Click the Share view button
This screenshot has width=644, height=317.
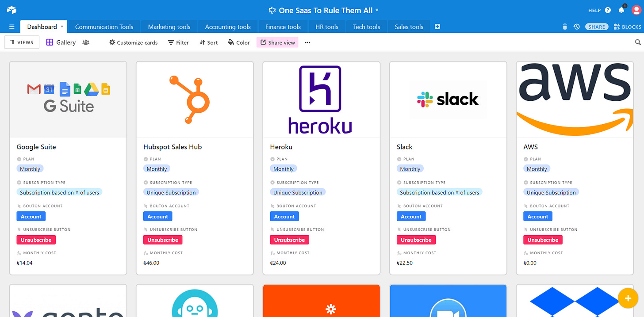[277, 42]
